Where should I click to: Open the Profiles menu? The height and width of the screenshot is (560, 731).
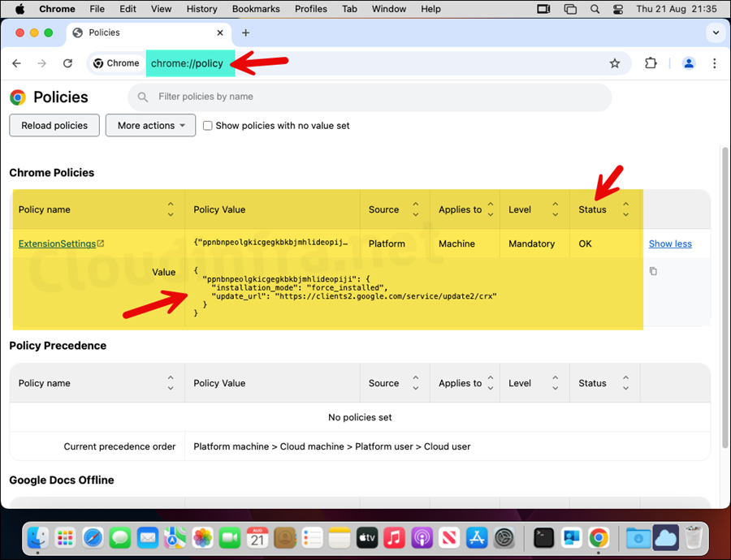[x=311, y=9]
